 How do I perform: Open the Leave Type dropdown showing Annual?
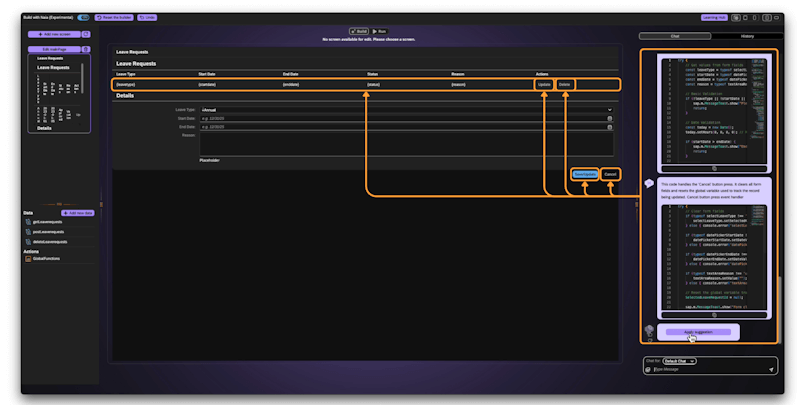tap(406, 109)
